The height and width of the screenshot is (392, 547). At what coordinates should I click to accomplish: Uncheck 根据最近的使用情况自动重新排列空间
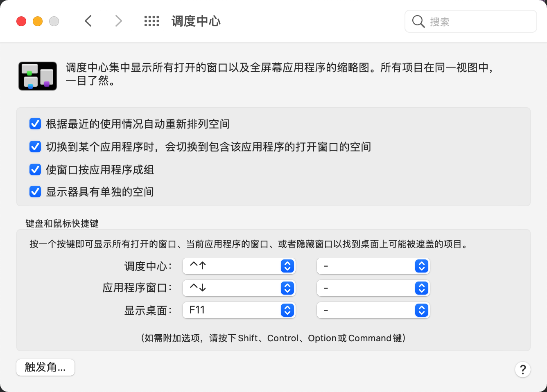pos(35,124)
